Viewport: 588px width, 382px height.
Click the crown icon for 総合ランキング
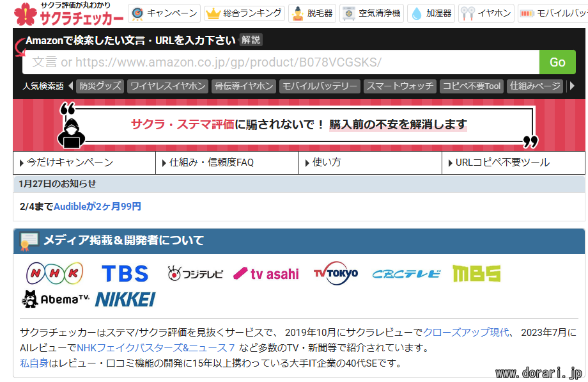click(213, 14)
